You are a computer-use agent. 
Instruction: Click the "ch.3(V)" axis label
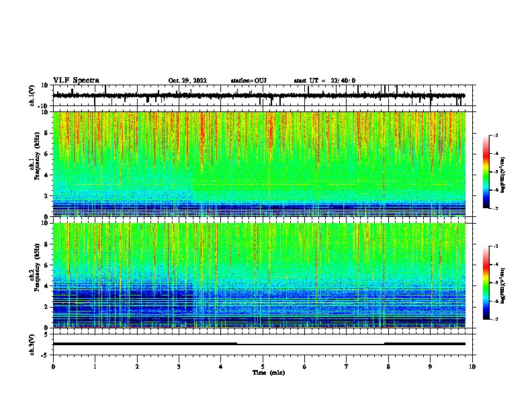(x=32, y=345)
